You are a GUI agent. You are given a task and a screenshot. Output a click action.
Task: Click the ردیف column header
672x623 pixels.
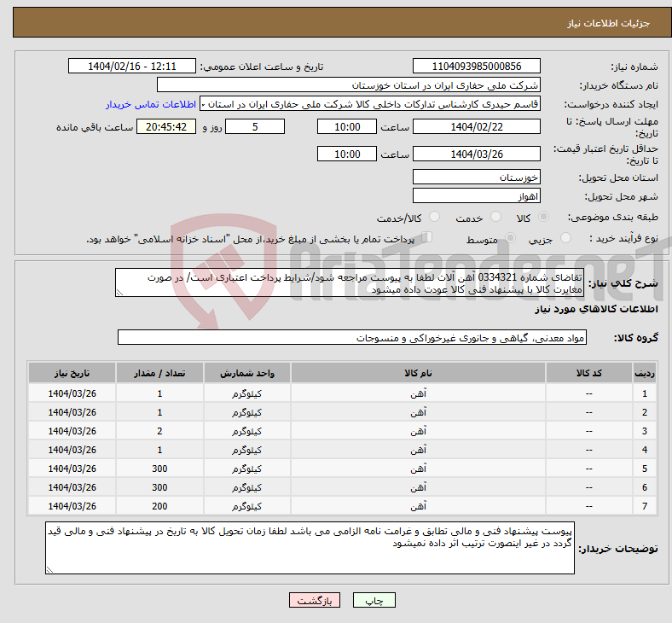click(644, 373)
